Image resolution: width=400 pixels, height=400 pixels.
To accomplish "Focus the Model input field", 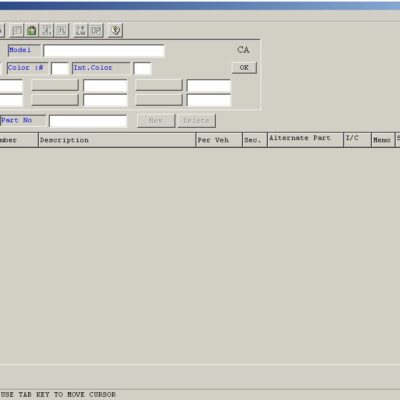I will coord(104,51).
